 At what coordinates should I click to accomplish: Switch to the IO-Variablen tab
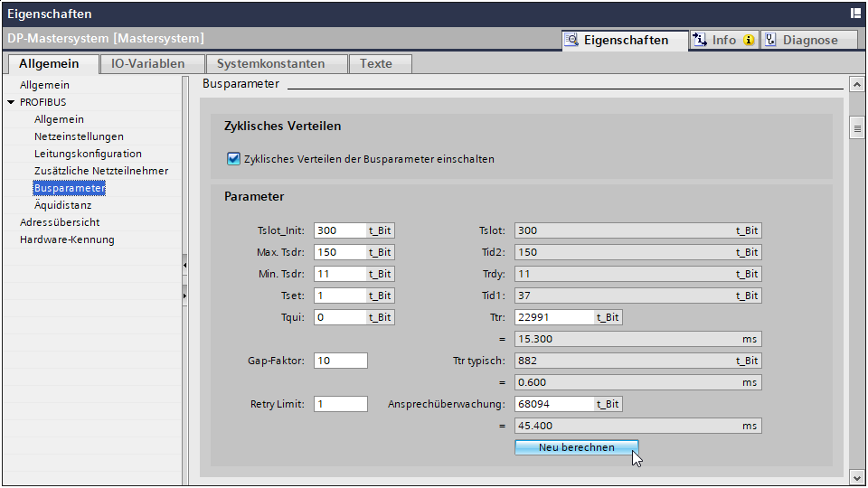click(x=147, y=63)
